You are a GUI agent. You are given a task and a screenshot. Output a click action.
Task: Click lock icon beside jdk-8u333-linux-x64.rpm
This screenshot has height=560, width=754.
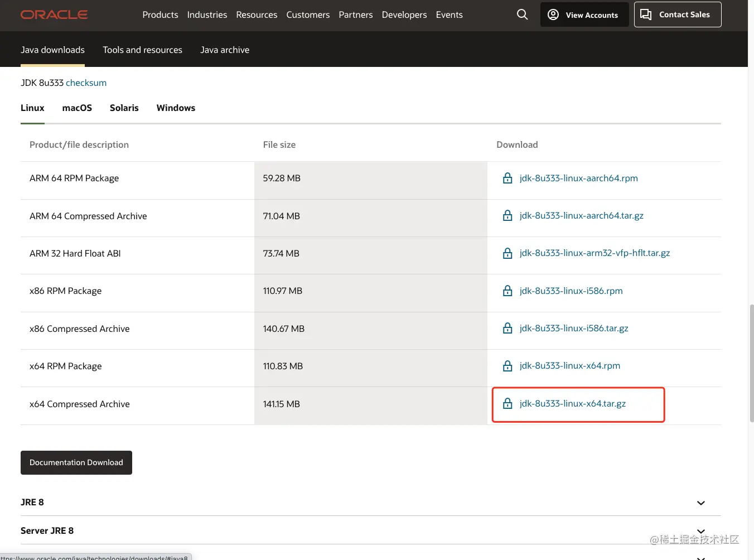coord(507,366)
